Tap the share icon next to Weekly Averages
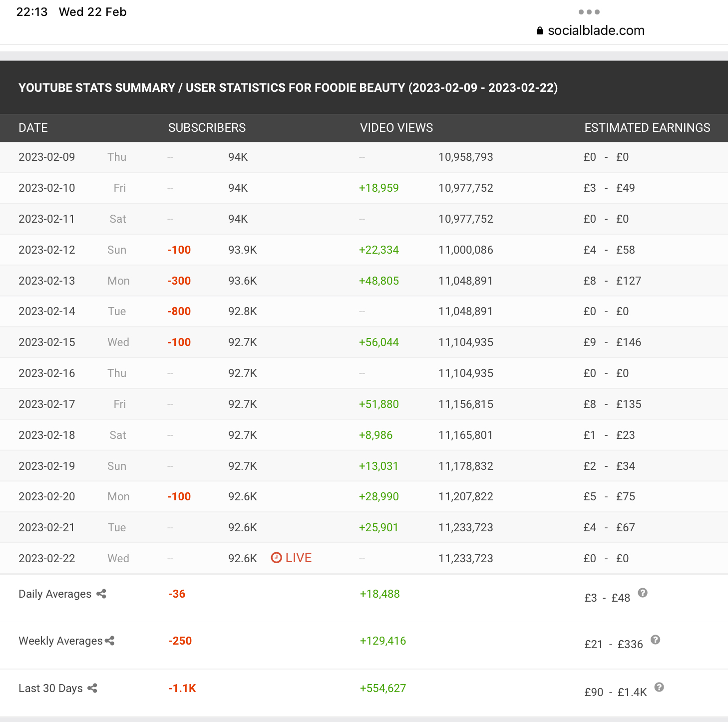Image resolution: width=728 pixels, height=722 pixels. tap(110, 641)
